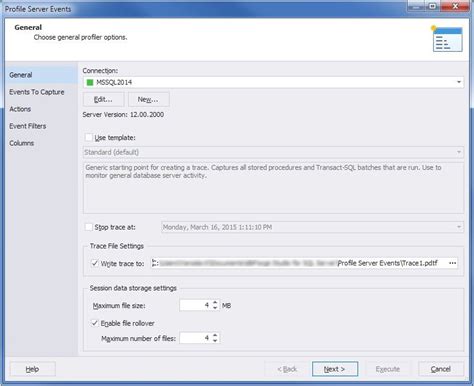Click the Choose general profiler options text
This screenshot has width=474, height=386.
coord(80,37)
